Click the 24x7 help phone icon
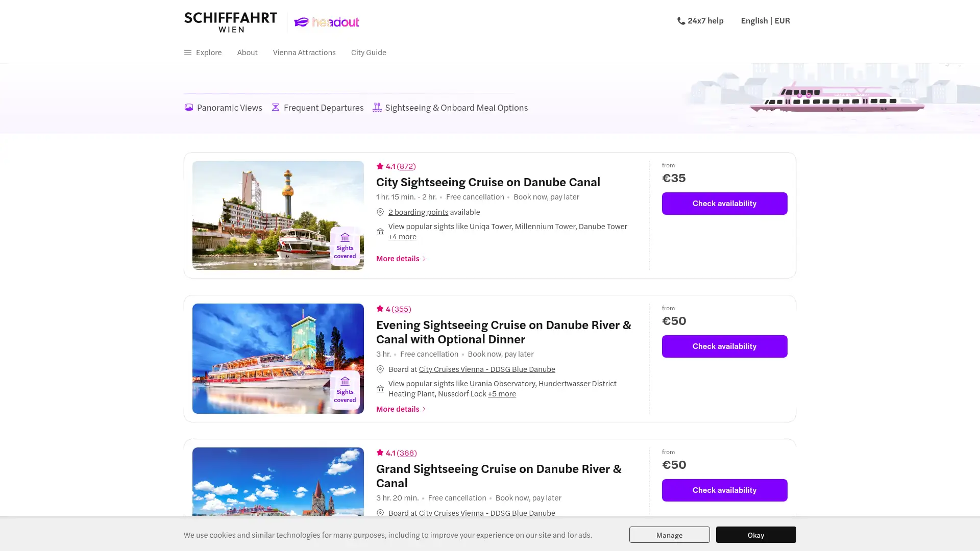Image resolution: width=980 pixels, height=551 pixels. [x=681, y=21]
